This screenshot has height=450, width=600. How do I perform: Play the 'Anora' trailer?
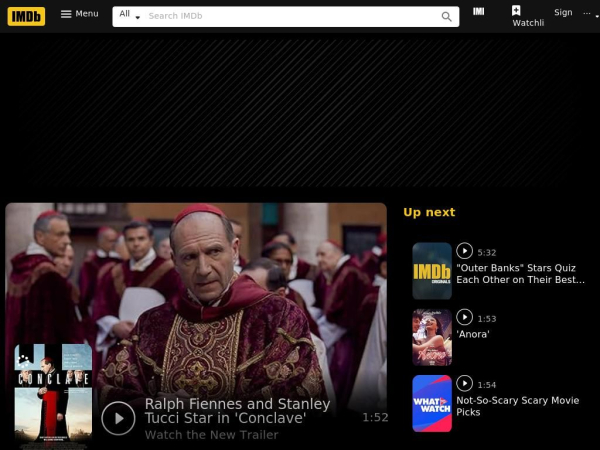(x=465, y=317)
